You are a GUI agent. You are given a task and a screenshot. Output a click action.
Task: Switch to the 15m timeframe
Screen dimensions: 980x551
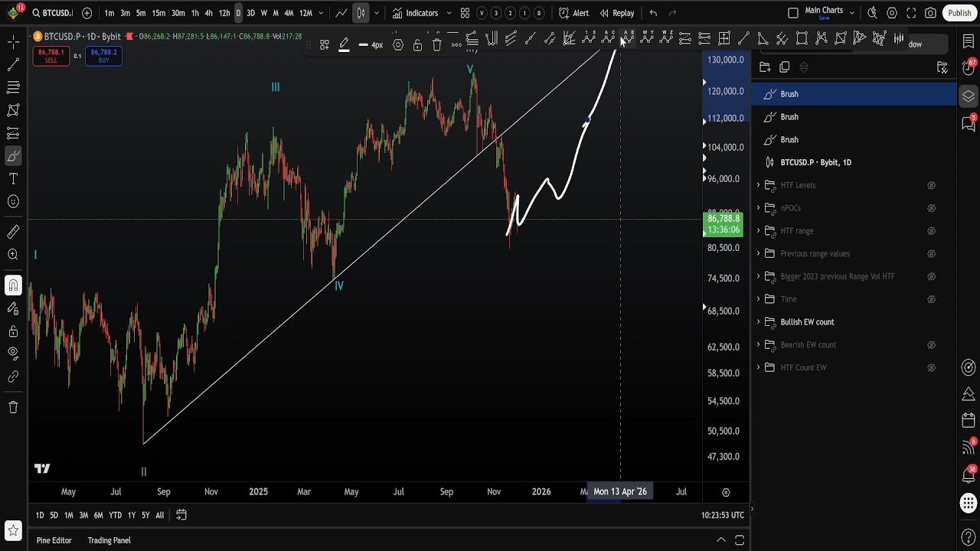[158, 13]
